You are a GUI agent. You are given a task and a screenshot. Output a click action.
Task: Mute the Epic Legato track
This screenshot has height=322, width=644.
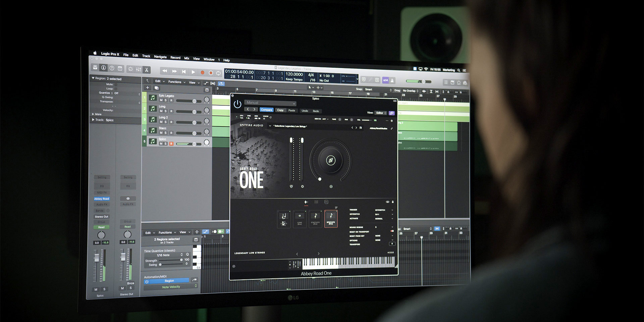[x=161, y=100]
